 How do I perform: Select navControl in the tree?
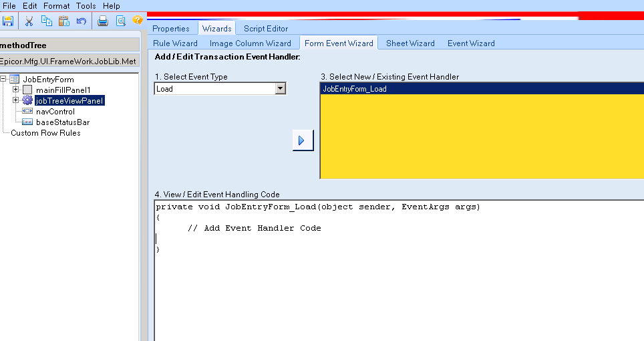click(55, 112)
